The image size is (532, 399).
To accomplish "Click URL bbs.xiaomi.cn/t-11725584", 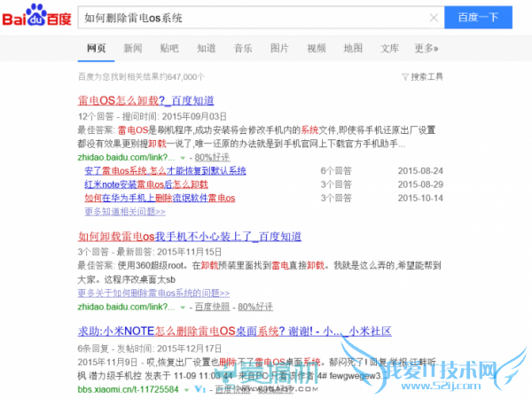I will [129, 389].
